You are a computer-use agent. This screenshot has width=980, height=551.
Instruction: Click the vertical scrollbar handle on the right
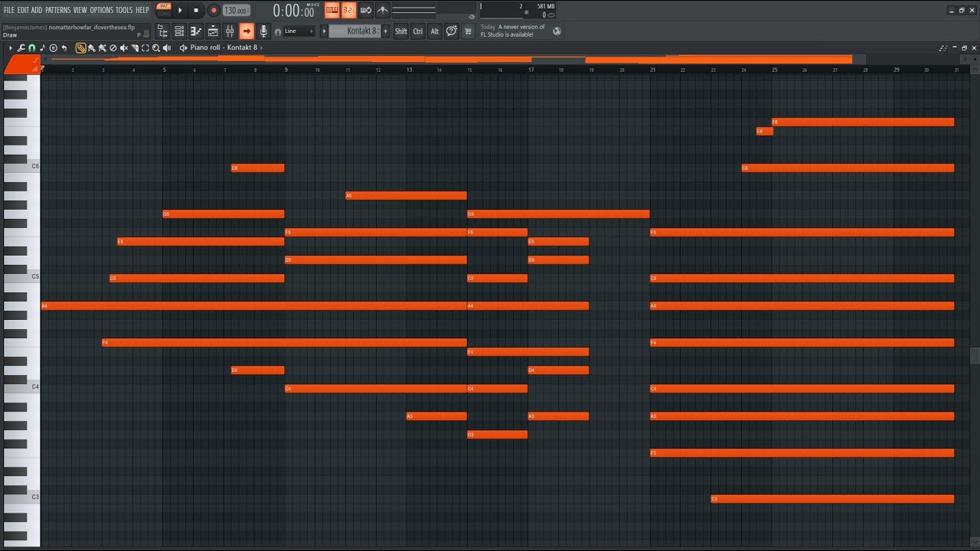click(975, 355)
